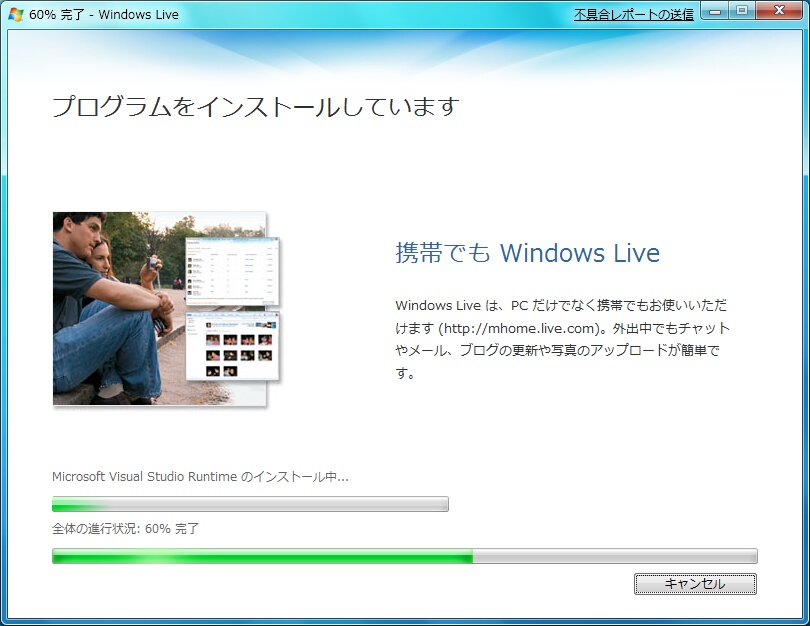Click the 不具合レポートの送信 link

point(633,14)
